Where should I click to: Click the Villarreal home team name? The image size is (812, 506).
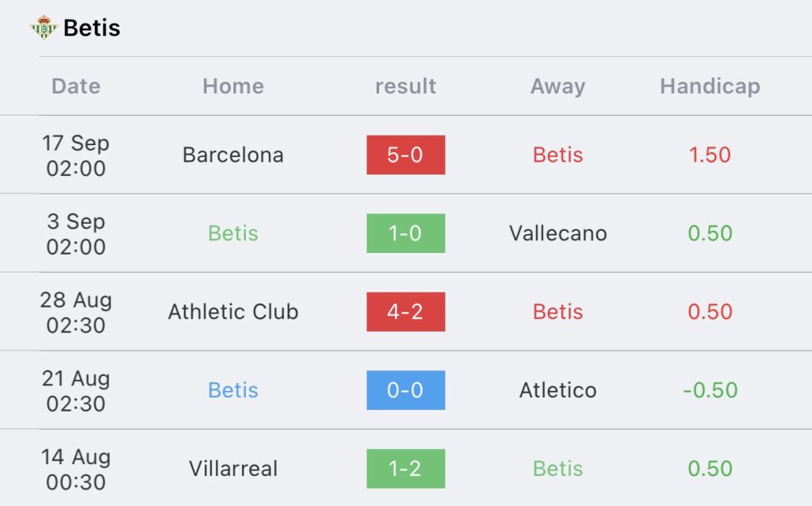tap(233, 469)
